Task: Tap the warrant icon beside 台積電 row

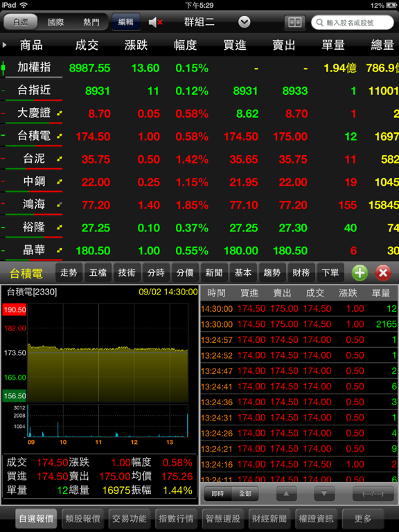Action: tap(60, 136)
